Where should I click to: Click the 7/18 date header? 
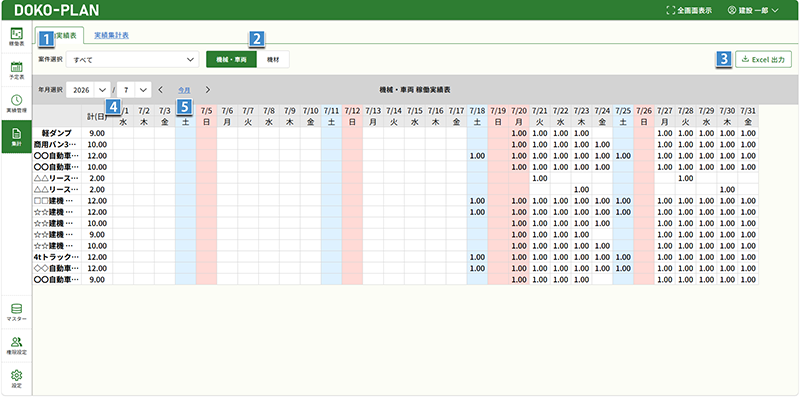pos(477,110)
